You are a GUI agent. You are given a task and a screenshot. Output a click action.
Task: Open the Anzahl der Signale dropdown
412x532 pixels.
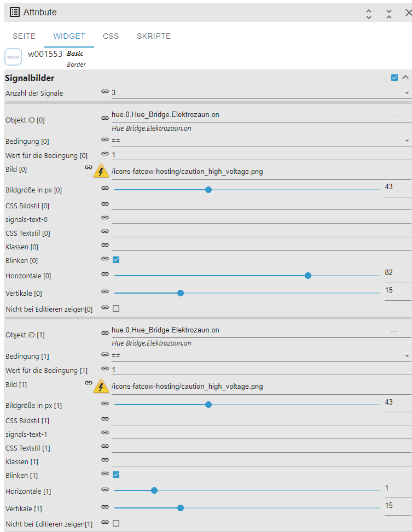click(407, 93)
